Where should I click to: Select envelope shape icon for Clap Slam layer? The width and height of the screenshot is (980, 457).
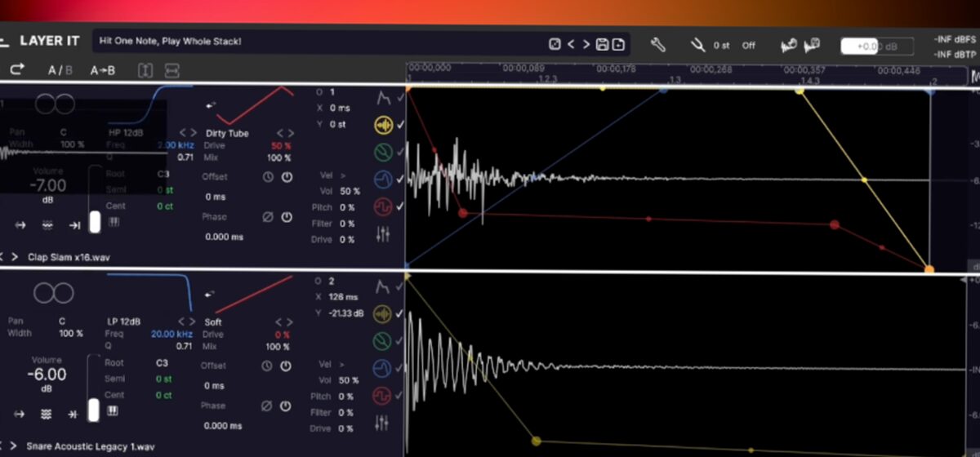tap(383, 99)
